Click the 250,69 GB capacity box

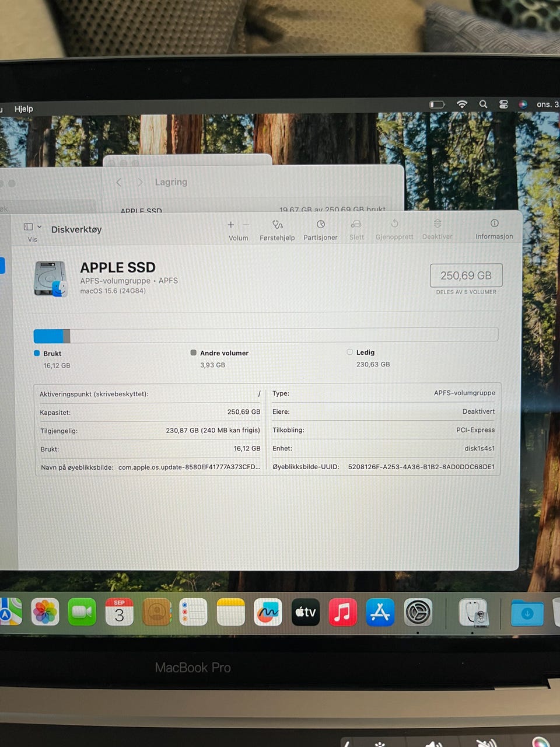pyautogui.click(x=466, y=275)
